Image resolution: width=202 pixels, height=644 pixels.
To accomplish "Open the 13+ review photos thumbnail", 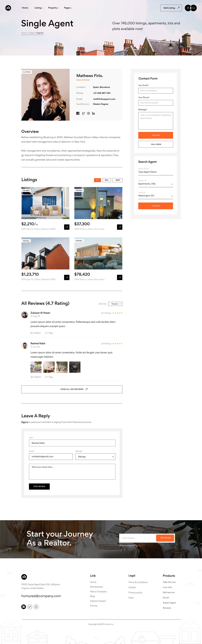I will [x=75, y=367].
